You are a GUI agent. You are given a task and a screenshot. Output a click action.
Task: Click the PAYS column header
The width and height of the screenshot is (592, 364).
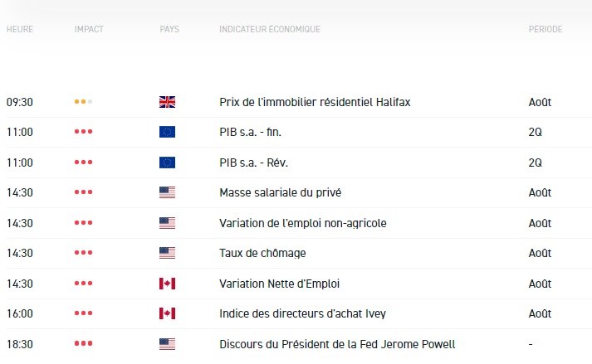169,29
